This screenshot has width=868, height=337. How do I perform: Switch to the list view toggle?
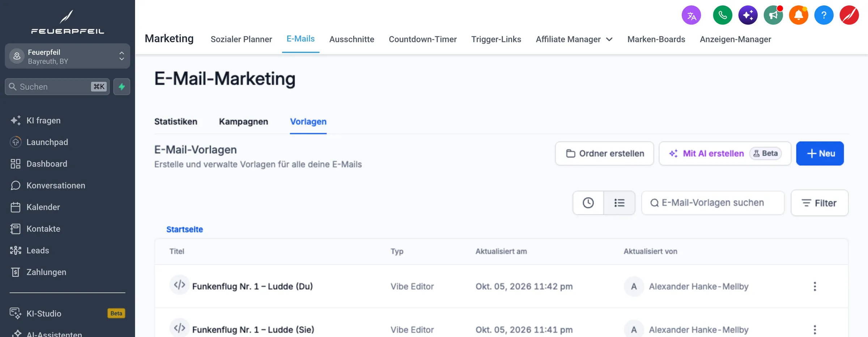(619, 203)
